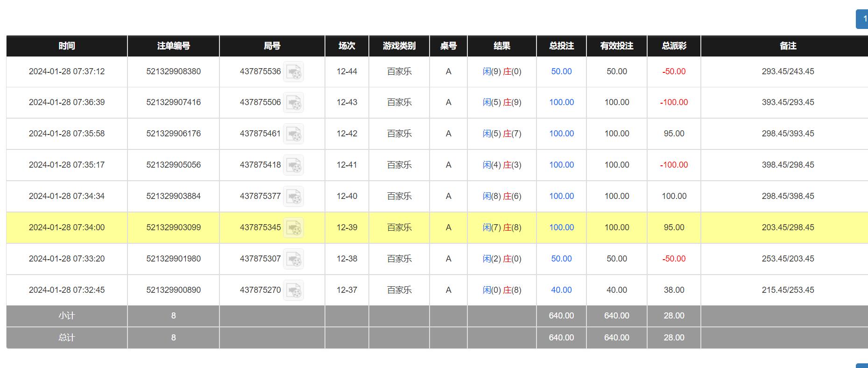
Task: Open video replay for round 437875536
Action: pos(293,72)
